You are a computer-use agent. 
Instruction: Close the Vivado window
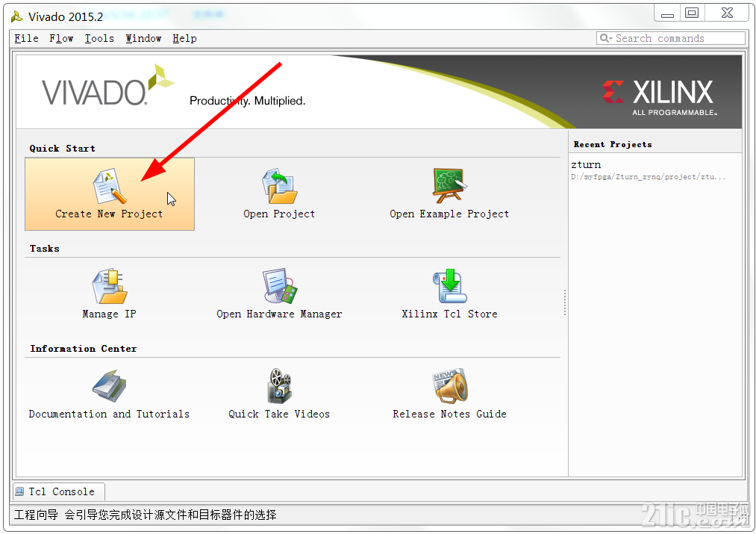click(727, 13)
